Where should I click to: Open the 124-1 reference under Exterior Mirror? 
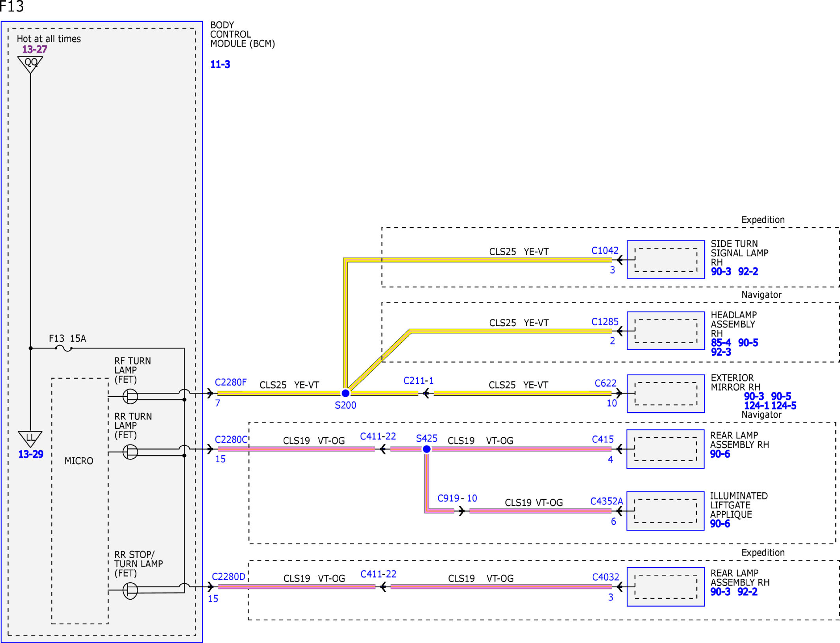click(756, 406)
